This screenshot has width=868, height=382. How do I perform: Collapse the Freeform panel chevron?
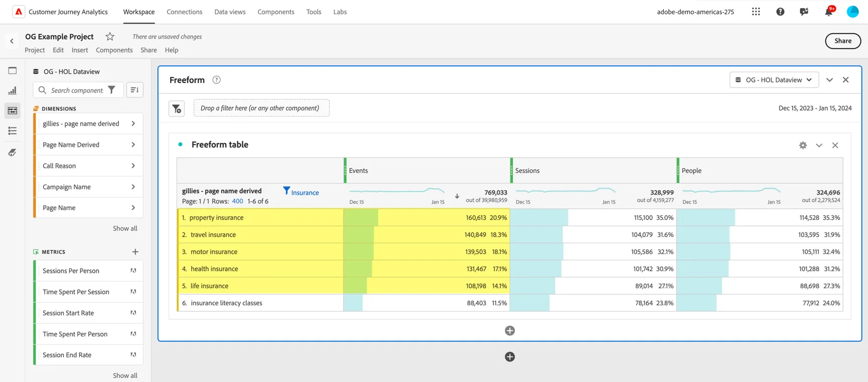click(x=830, y=80)
